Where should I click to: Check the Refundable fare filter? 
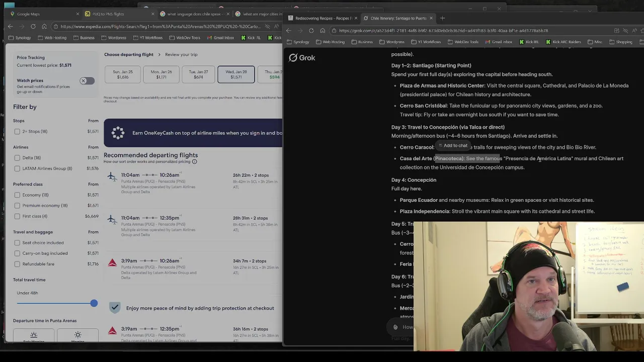(17, 264)
